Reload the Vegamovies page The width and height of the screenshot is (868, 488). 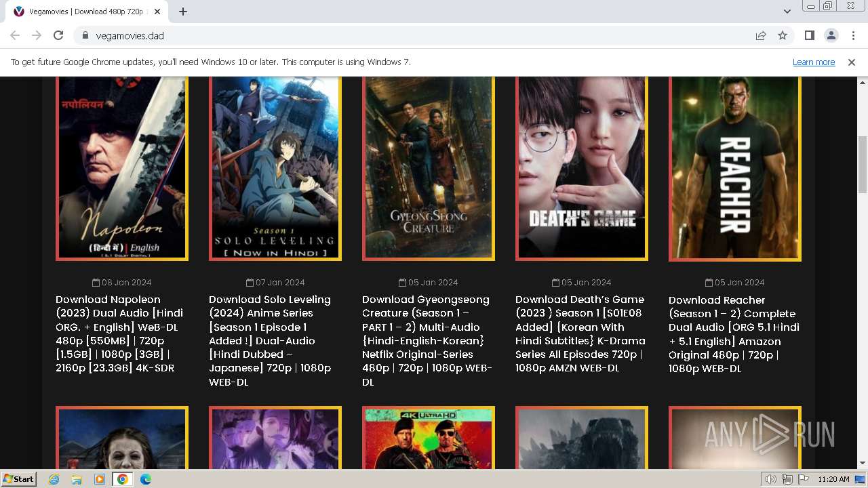coord(58,35)
